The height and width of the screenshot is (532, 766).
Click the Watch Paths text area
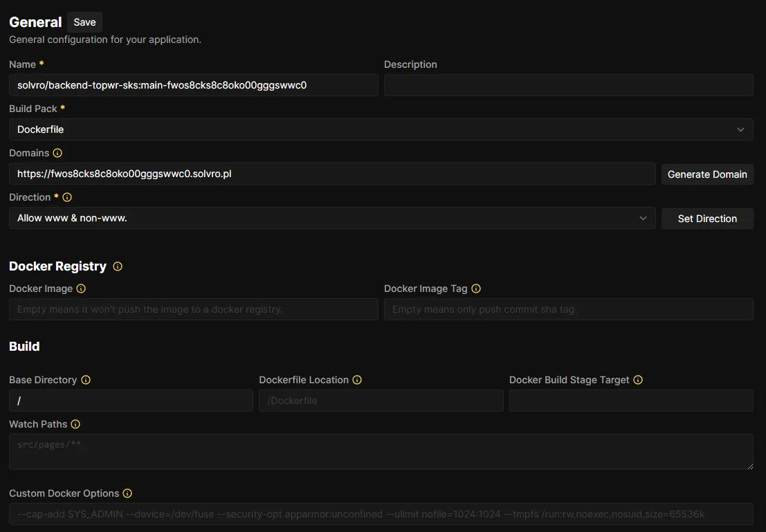[381, 452]
